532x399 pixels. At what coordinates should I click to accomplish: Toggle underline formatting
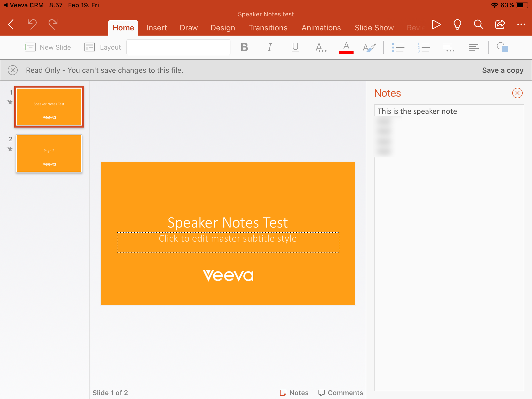tap(295, 47)
